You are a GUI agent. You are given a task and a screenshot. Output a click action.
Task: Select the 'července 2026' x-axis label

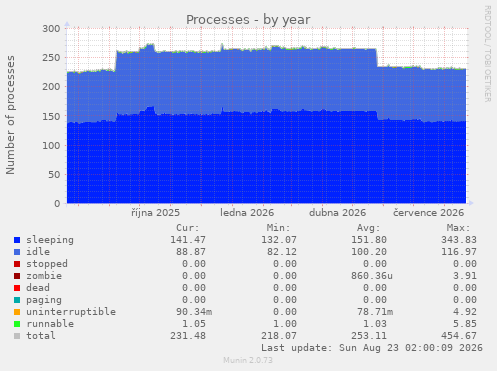(x=428, y=213)
